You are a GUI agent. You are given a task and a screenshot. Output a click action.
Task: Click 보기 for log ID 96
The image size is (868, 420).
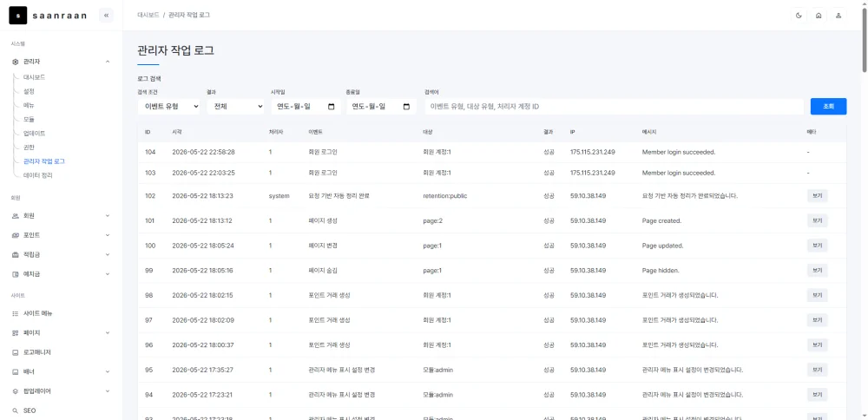817,345
